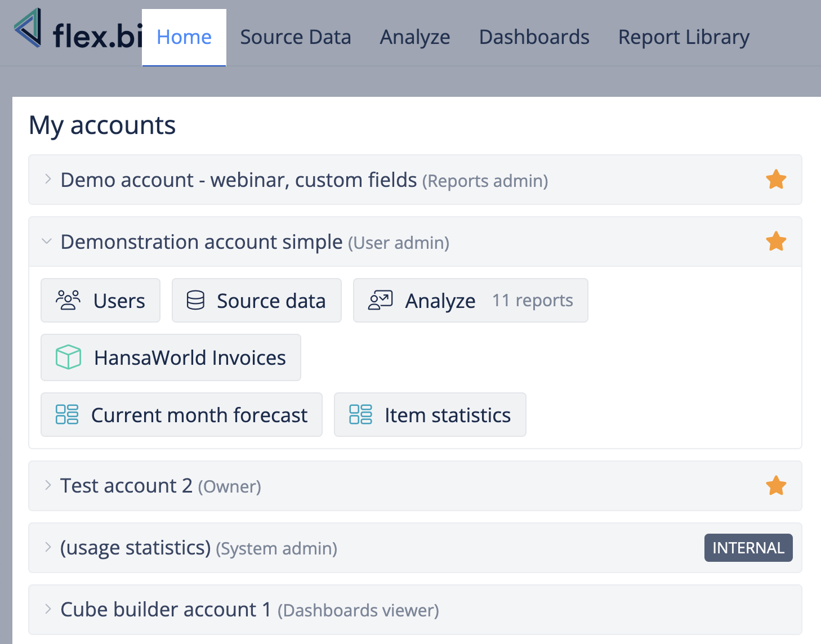Viewport: 821px width, 644px height.
Task: Open the Report Library tab
Action: pyautogui.click(x=684, y=37)
